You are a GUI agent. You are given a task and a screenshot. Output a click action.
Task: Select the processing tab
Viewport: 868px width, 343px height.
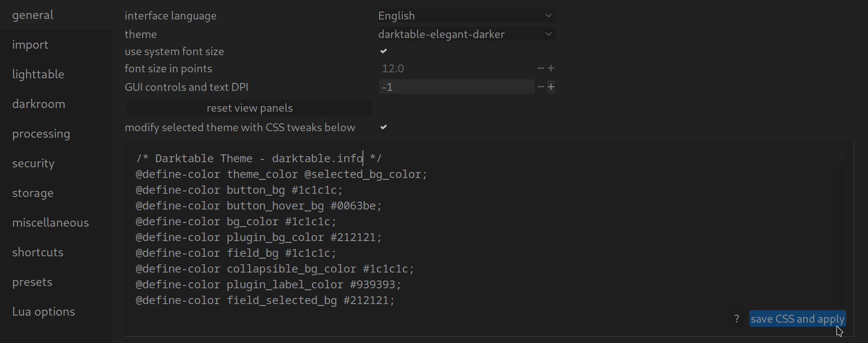click(x=41, y=133)
